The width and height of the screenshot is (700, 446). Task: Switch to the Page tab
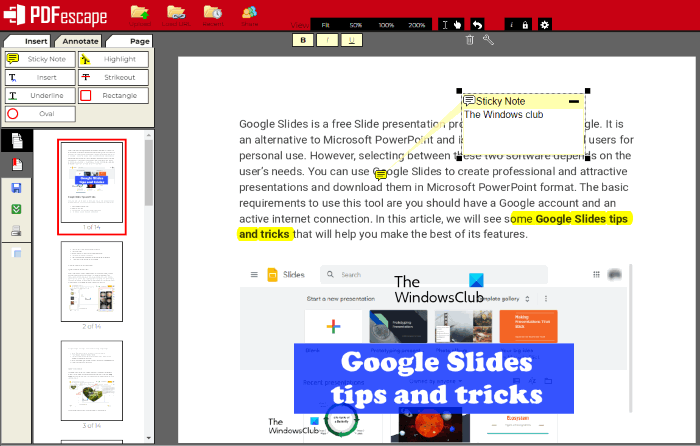point(130,41)
